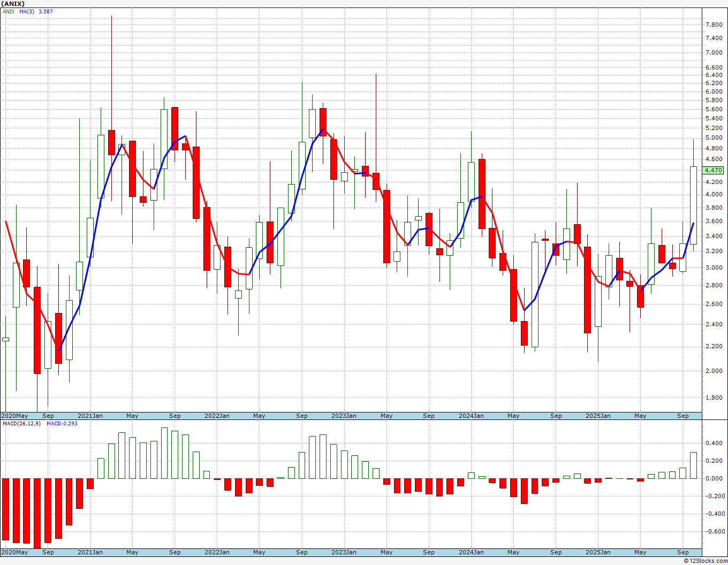Image resolution: width=728 pixels, height=565 pixels.
Task: Click 2025Jan on the MACD panel time axis
Action: click(598, 552)
